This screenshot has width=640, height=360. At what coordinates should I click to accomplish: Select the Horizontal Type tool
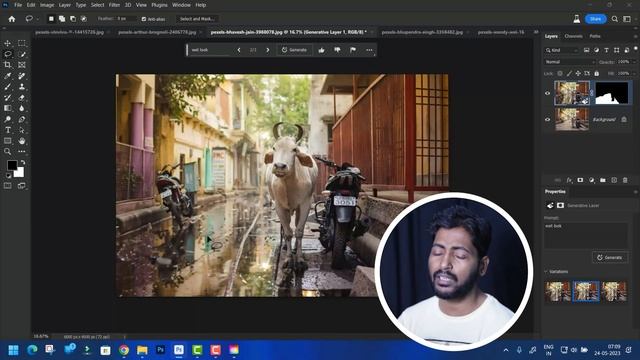(7, 130)
